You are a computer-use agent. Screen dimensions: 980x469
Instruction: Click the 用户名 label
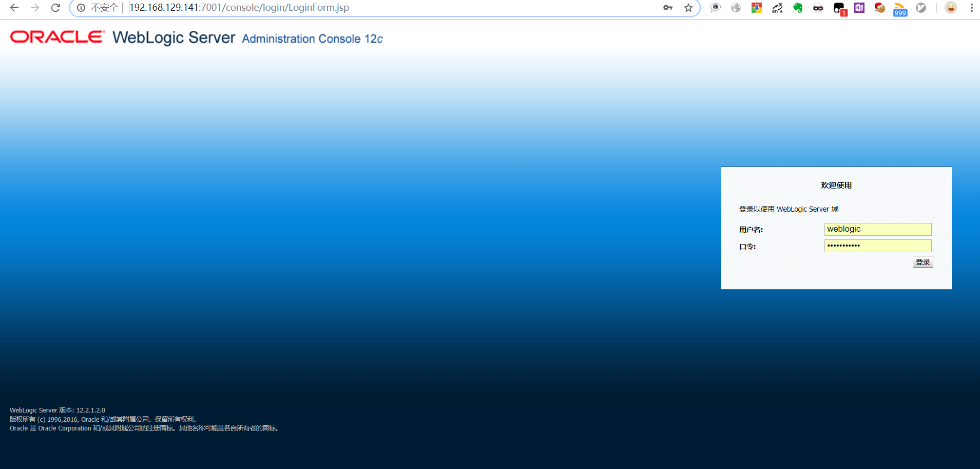(x=751, y=230)
